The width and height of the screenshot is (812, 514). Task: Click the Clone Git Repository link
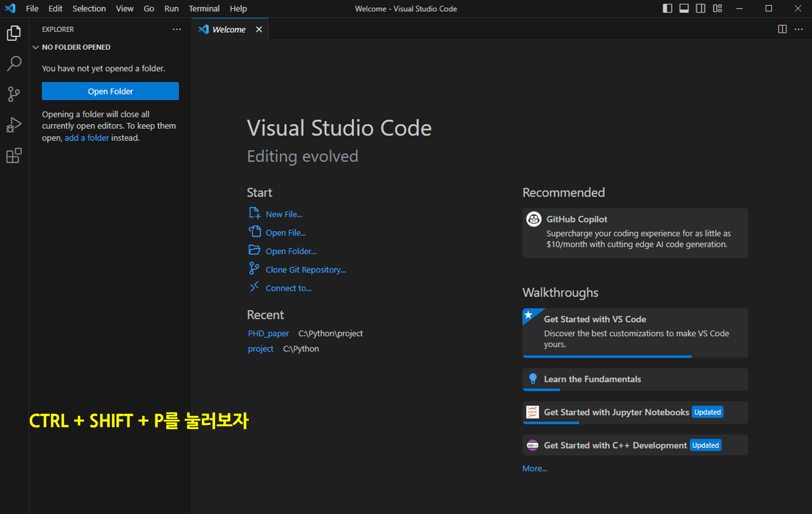(305, 269)
